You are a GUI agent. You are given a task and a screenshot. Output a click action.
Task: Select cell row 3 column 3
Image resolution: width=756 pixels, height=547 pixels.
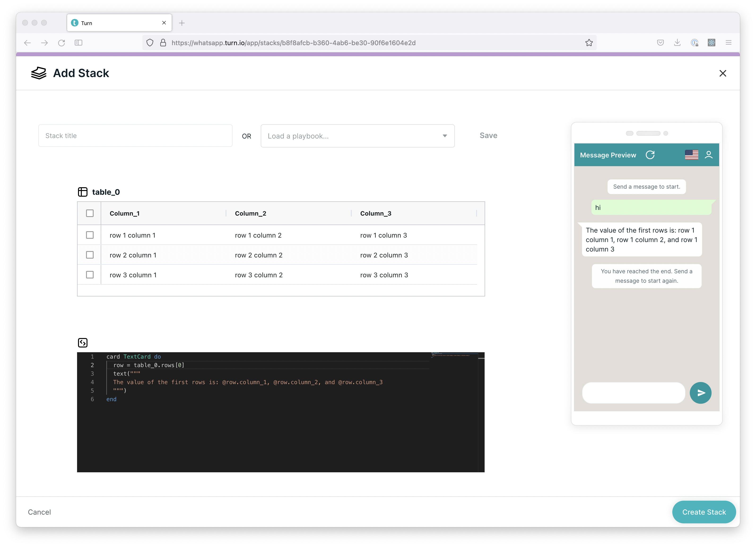(384, 275)
